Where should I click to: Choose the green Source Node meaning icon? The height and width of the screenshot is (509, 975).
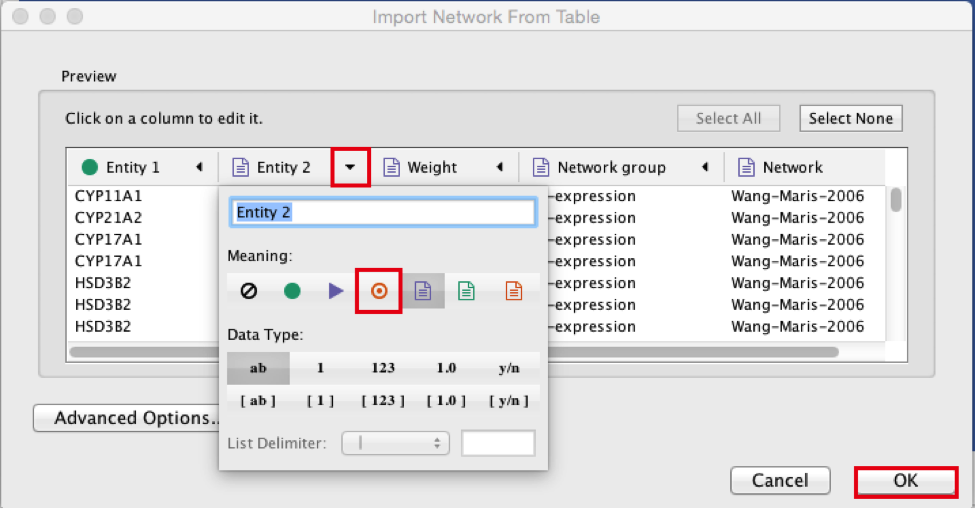coord(292,291)
